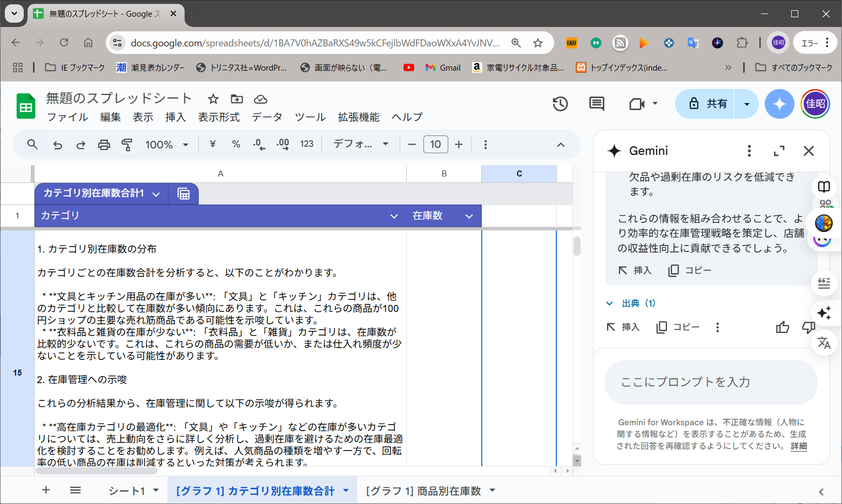Viewport: 842px width, 504px height.
Task: Open the 拡張機能 menu
Action: pyautogui.click(x=359, y=117)
